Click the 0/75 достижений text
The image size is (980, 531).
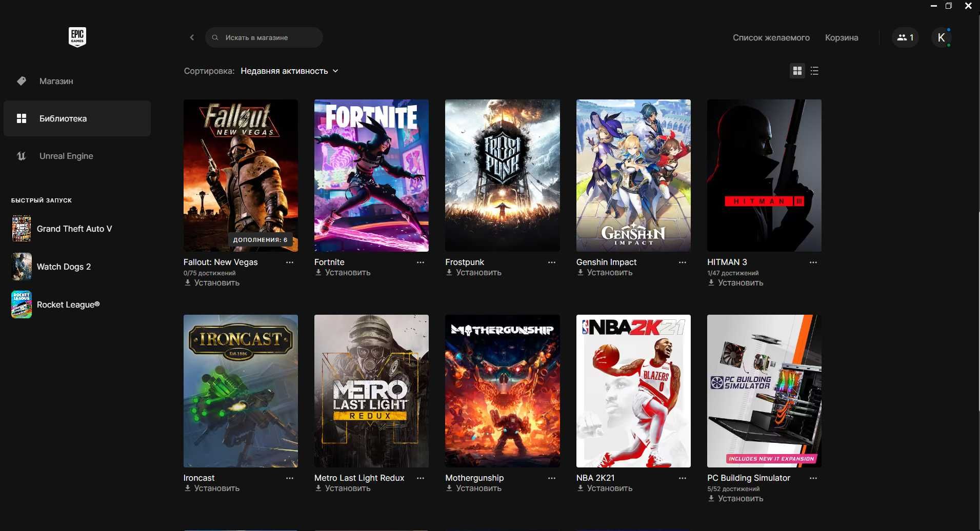click(209, 273)
